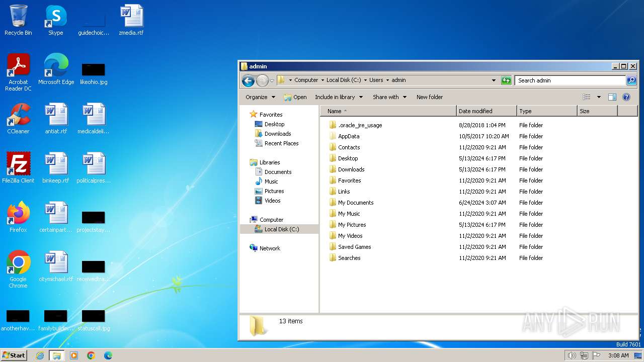The image size is (644, 362).
Task: Open Internet Explorer from the taskbar
Action: [x=40, y=355]
